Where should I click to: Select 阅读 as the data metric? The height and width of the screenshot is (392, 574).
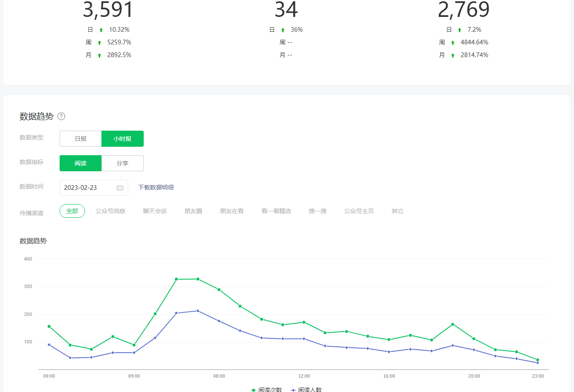(80, 163)
